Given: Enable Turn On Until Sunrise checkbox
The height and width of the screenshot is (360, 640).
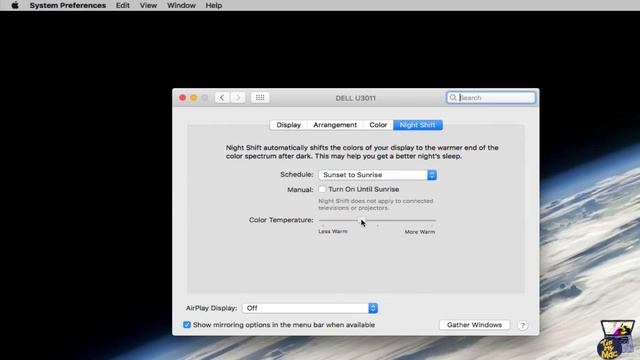Looking at the screenshot, I should click(322, 189).
